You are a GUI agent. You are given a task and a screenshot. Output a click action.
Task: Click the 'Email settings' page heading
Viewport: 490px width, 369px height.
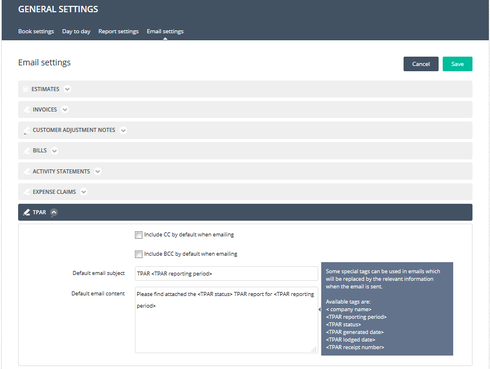[x=44, y=63]
